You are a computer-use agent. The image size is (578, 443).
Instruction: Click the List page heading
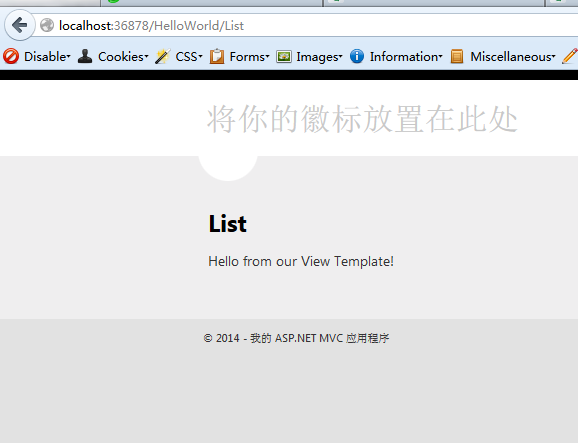(x=227, y=223)
